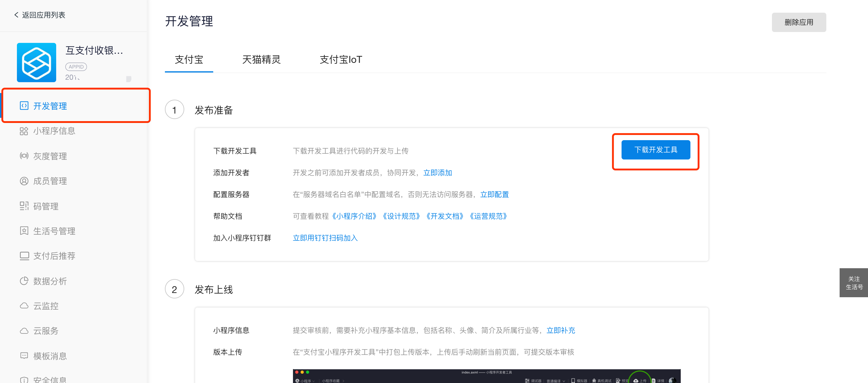The height and width of the screenshot is (383, 868).
Task: Switch to the 天猫精灵 tab
Action: coord(261,60)
